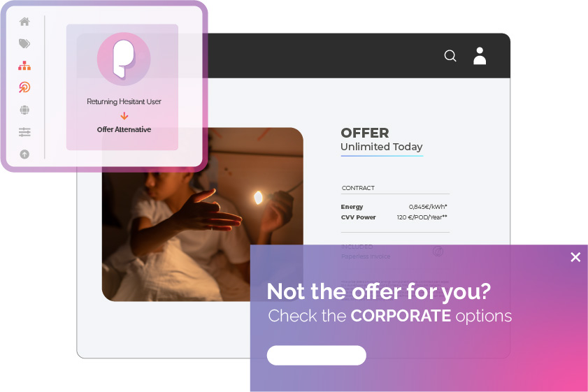Open the globe icon in sidebar

click(24, 110)
